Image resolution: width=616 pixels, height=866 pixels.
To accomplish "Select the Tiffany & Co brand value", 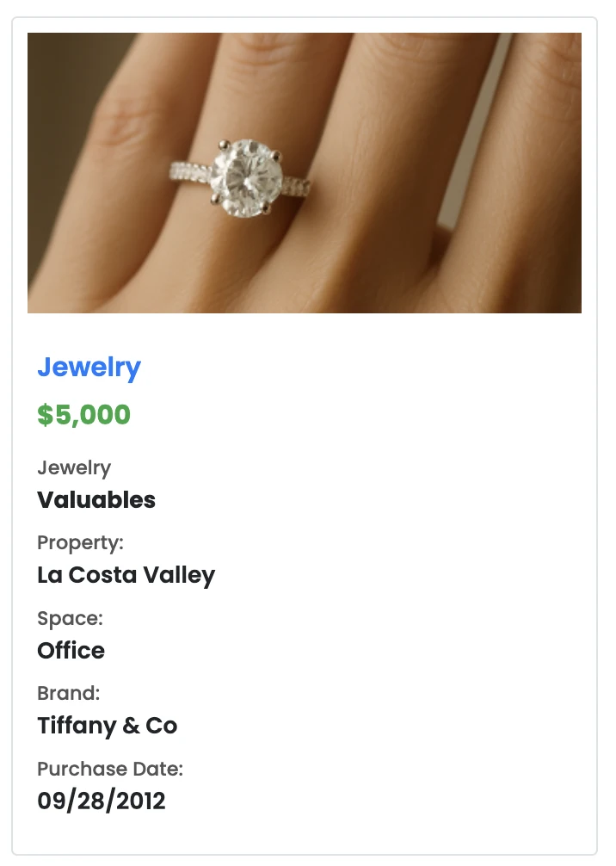I will pos(107,726).
